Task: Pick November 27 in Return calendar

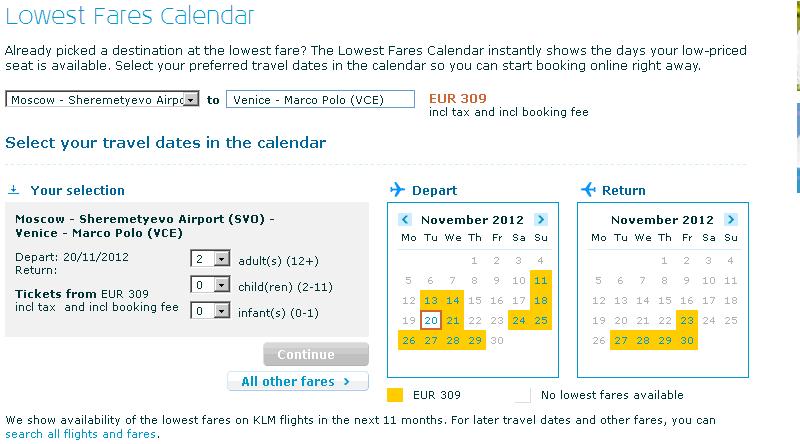Action: pyautogui.click(x=621, y=340)
